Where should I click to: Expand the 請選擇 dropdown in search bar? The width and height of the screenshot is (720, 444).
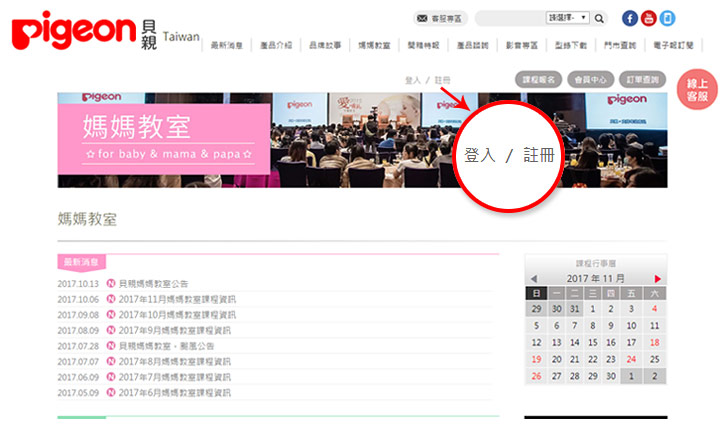coord(567,18)
